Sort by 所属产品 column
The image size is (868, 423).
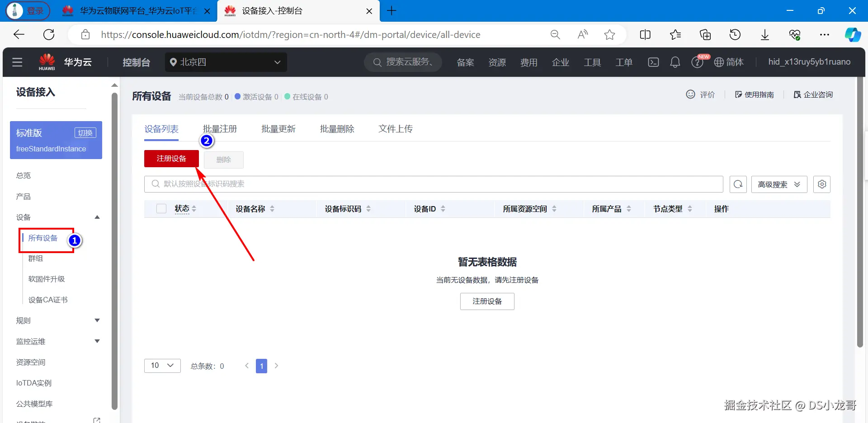(x=629, y=209)
